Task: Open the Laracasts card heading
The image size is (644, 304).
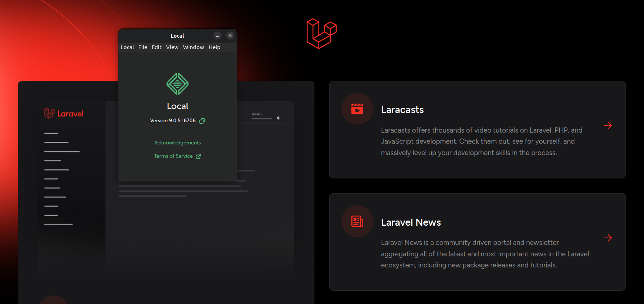Action: tap(402, 110)
